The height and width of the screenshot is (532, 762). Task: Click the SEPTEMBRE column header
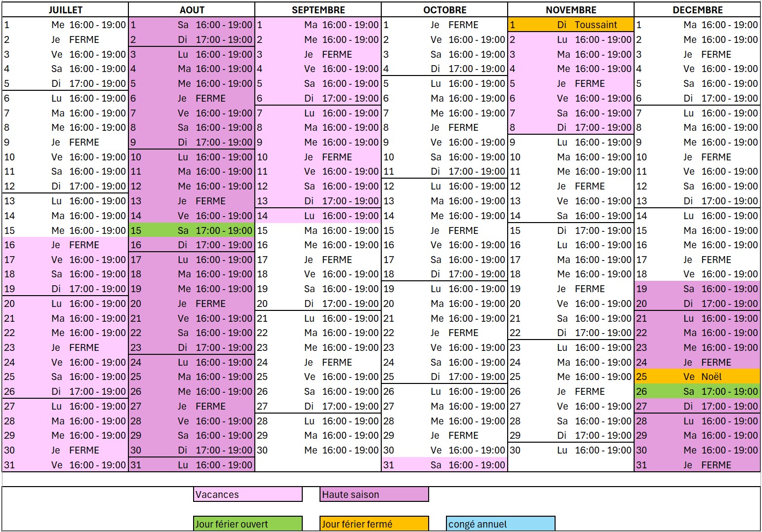coord(318,10)
